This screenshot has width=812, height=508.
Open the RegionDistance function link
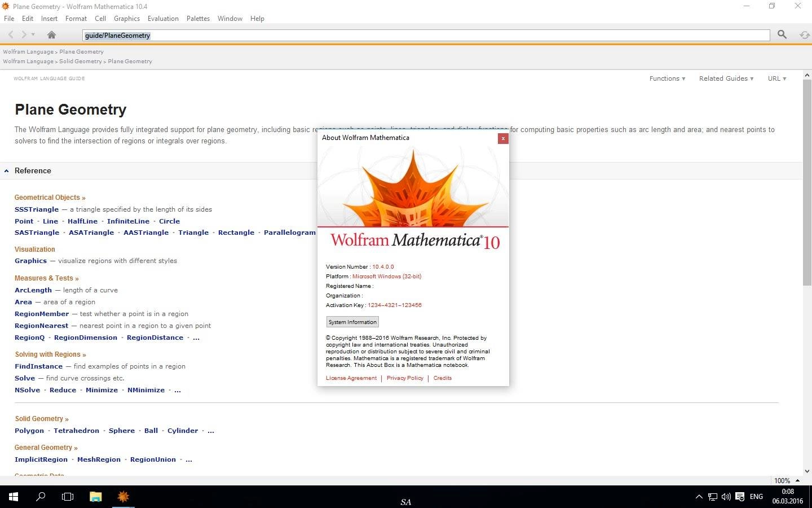click(x=155, y=338)
